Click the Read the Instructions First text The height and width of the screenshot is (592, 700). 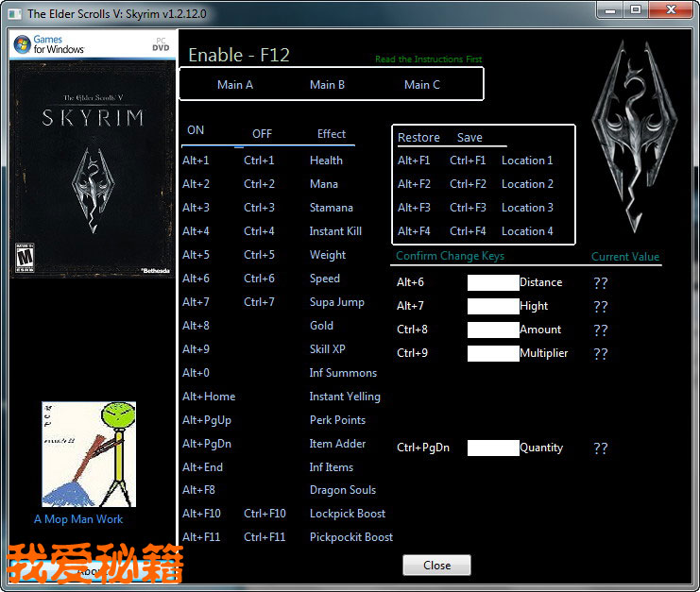coord(428,59)
